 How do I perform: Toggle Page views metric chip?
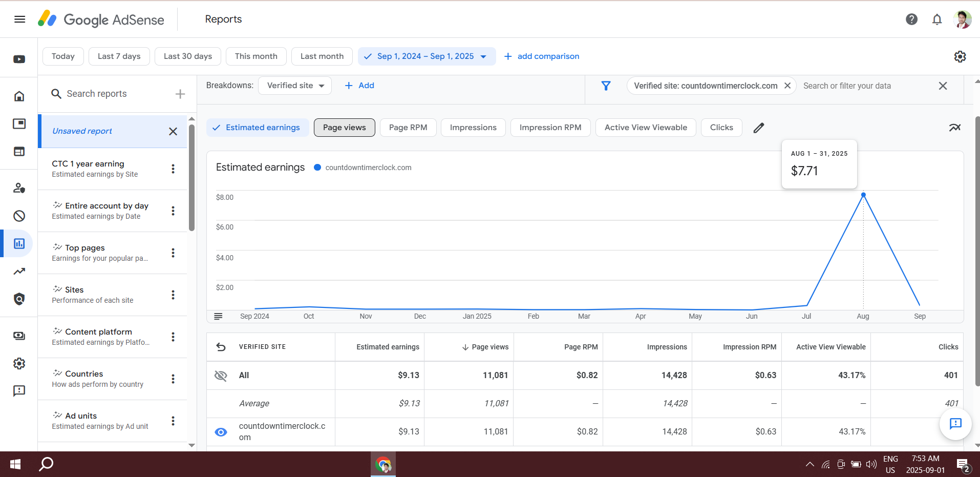tap(345, 128)
